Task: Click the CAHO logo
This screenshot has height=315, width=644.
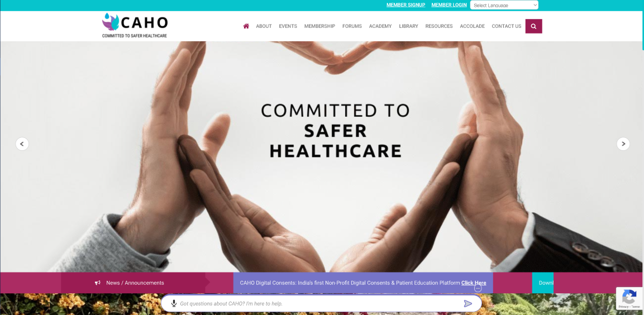Action: click(135, 26)
